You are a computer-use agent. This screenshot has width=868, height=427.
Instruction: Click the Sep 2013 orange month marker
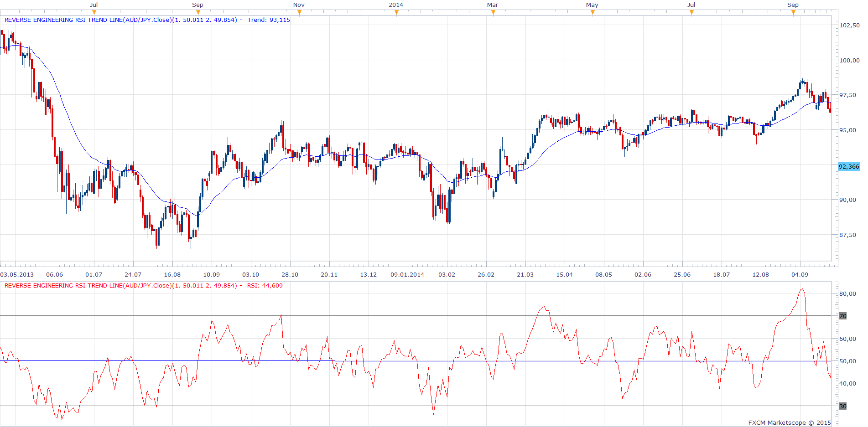pyautogui.click(x=198, y=12)
